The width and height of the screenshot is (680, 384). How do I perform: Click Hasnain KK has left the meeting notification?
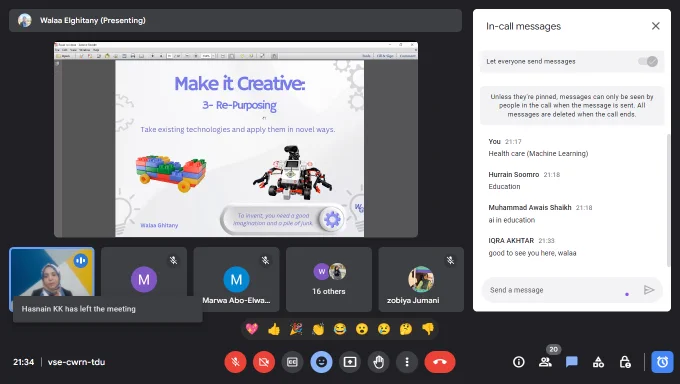pos(108,309)
